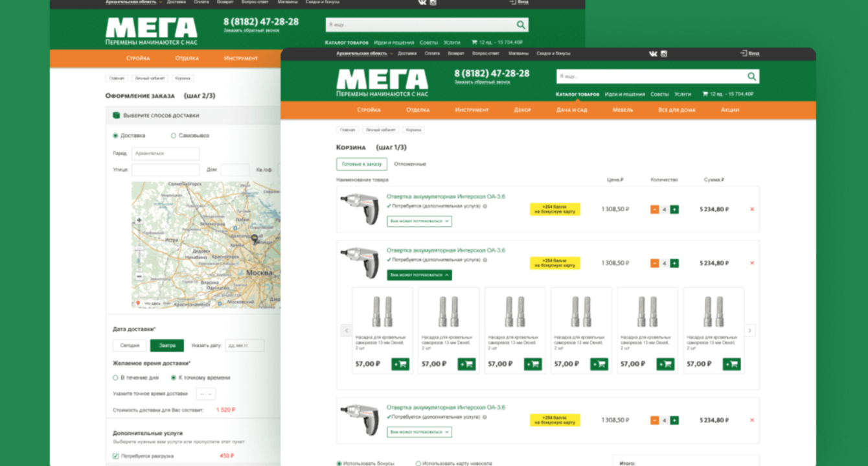This screenshot has width=868, height=466.
Task: Open the shopping cart showing 15 704,40Р
Action: [x=729, y=94]
